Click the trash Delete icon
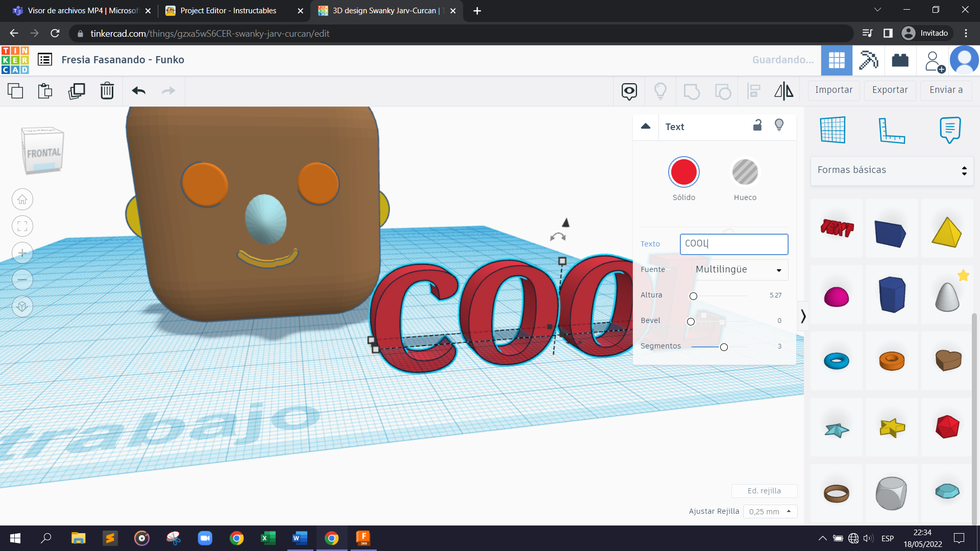This screenshot has height=551, width=980. 107,91
